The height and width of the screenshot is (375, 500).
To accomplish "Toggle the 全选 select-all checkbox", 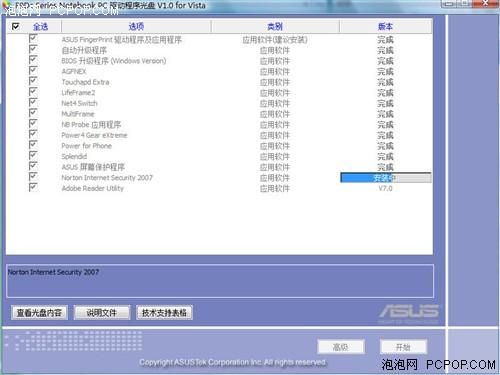I will 16,26.
